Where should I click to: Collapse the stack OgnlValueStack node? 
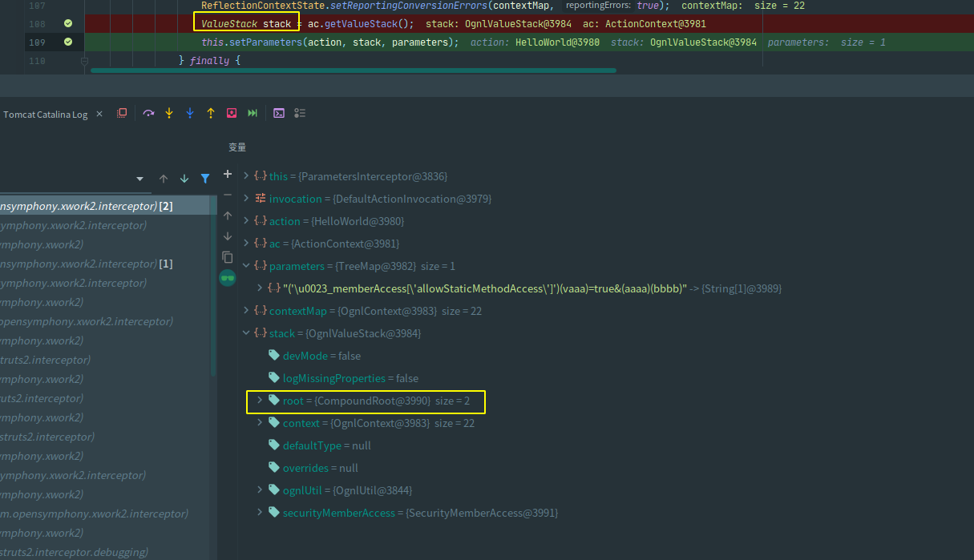(246, 333)
